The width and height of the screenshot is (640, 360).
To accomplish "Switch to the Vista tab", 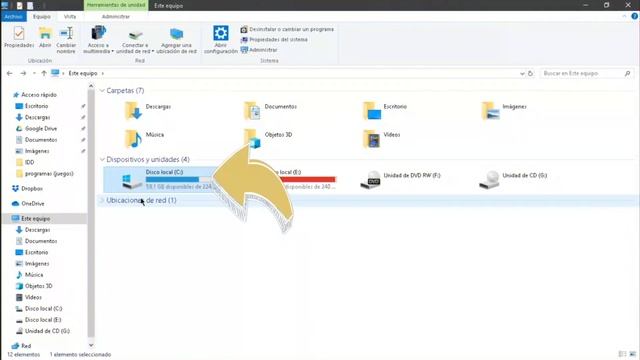I will pos(70,16).
